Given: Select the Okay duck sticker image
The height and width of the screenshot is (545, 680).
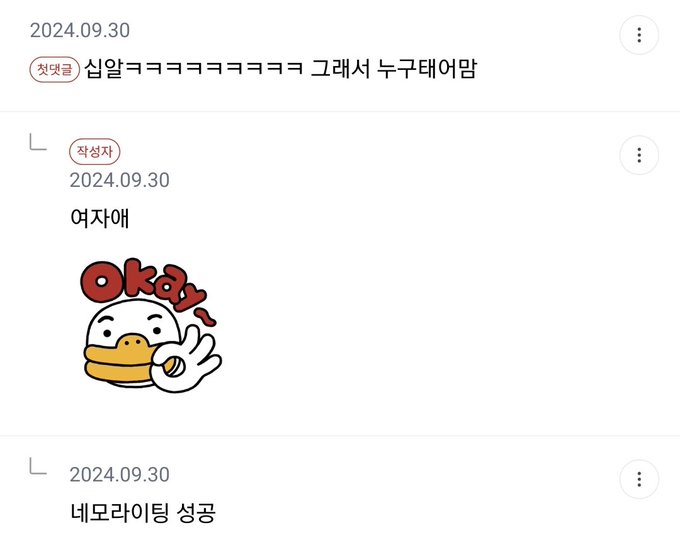Looking at the screenshot, I should pyautogui.click(x=150, y=325).
